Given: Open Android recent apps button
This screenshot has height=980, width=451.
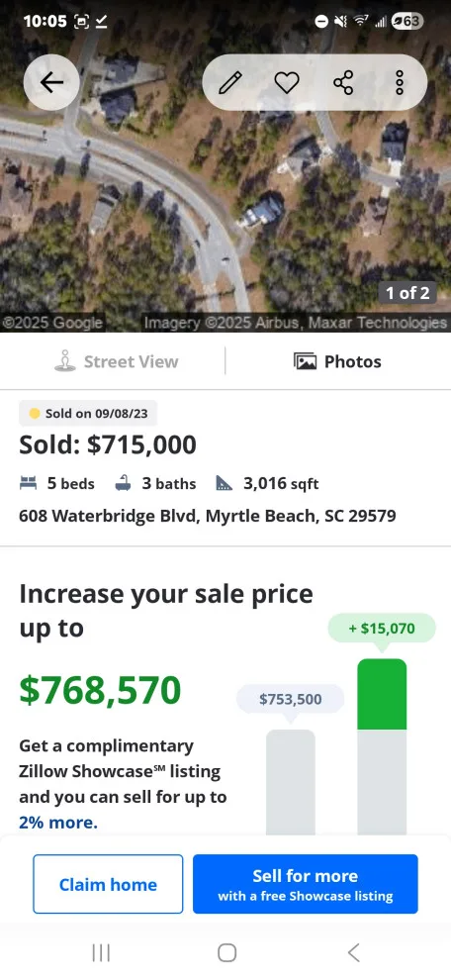Looking at the screenshot, I should tap(101, 952).
